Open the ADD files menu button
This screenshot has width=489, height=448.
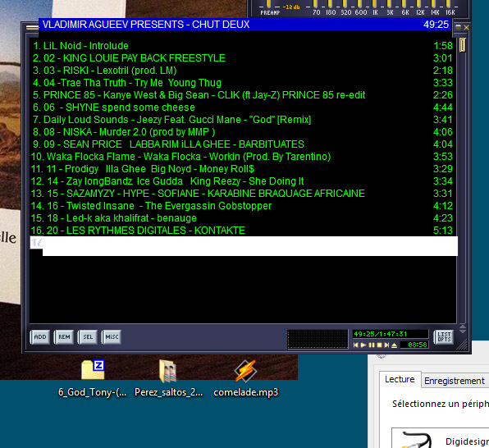(x=39, y=337)
